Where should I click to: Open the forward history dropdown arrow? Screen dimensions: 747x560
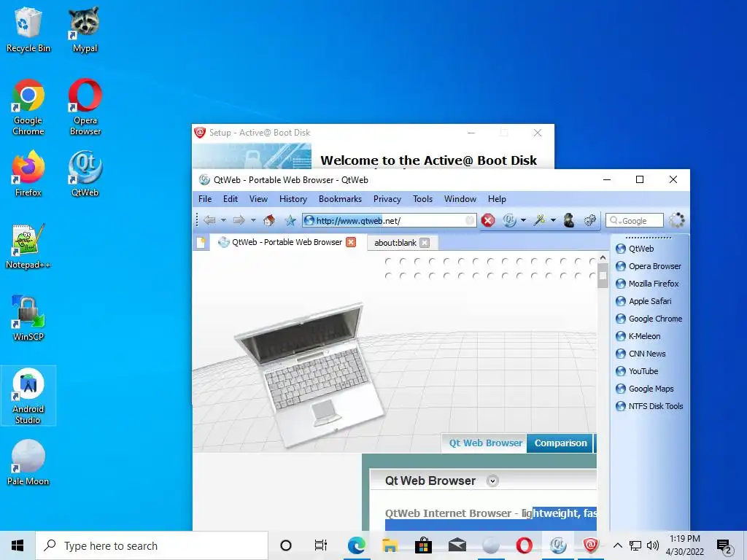(253, 220)
